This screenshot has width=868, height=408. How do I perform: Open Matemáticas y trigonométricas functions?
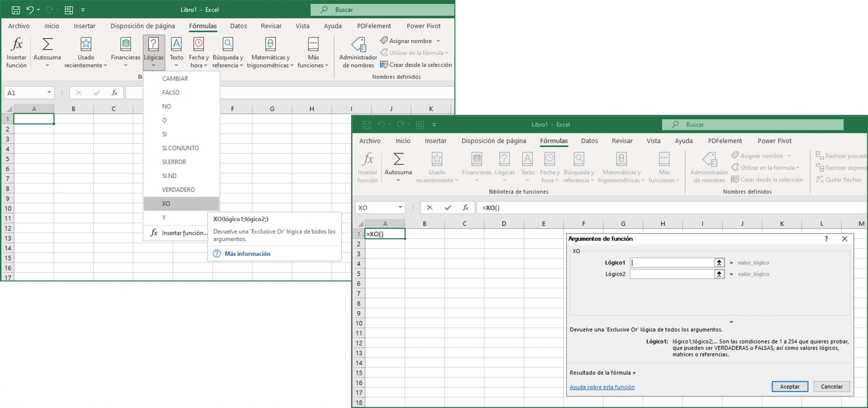point(270,52)
